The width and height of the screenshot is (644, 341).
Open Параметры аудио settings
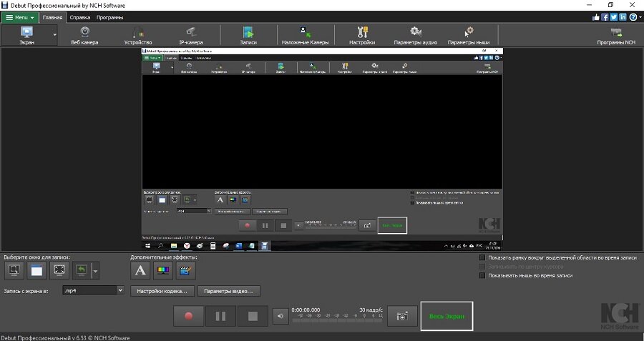415,35
